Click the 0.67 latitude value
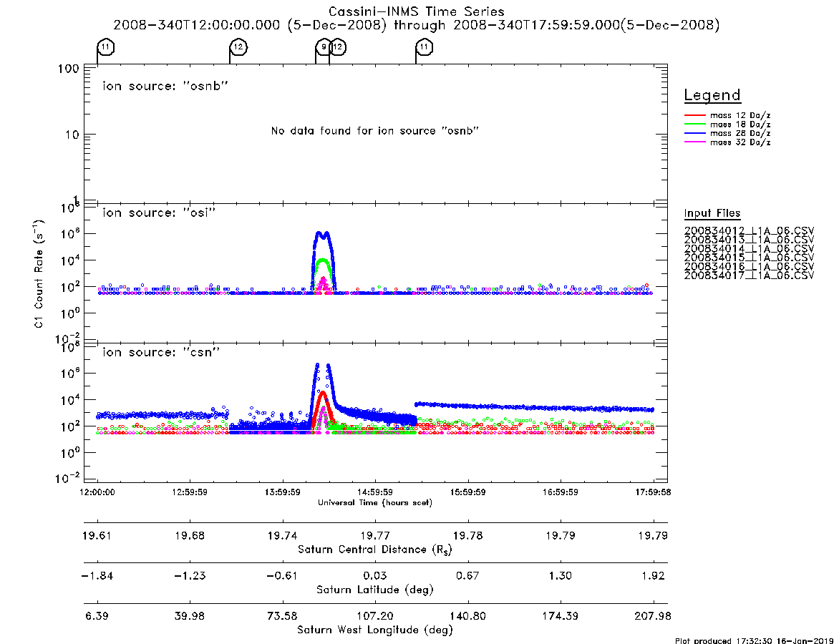Viewport: 834px width, 644px height. click(x=467, y=576)
